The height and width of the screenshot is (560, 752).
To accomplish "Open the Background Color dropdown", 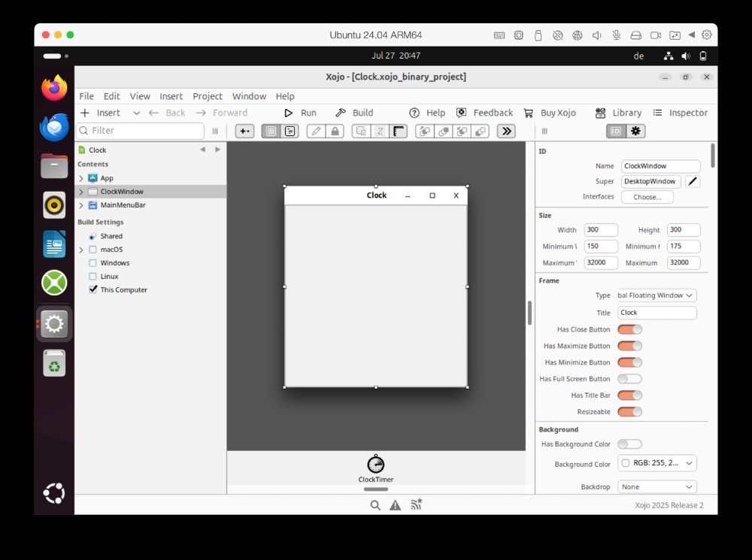I will [656, 463].
